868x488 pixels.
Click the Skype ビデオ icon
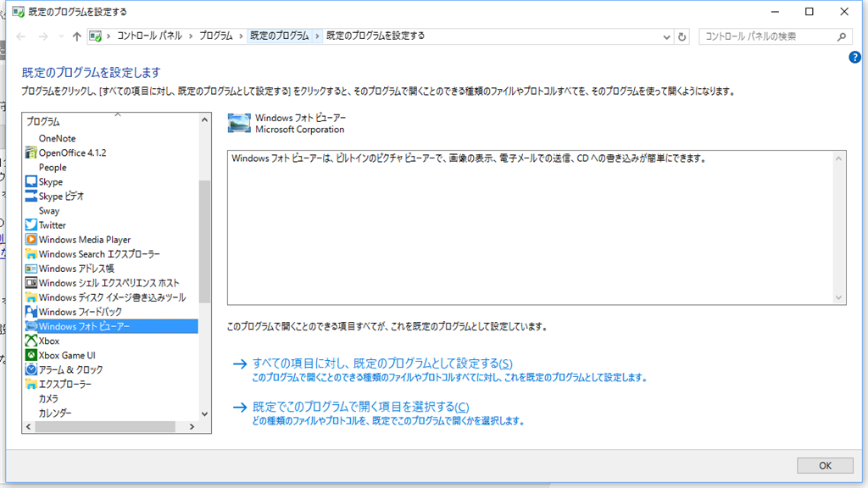click(31, 196)
